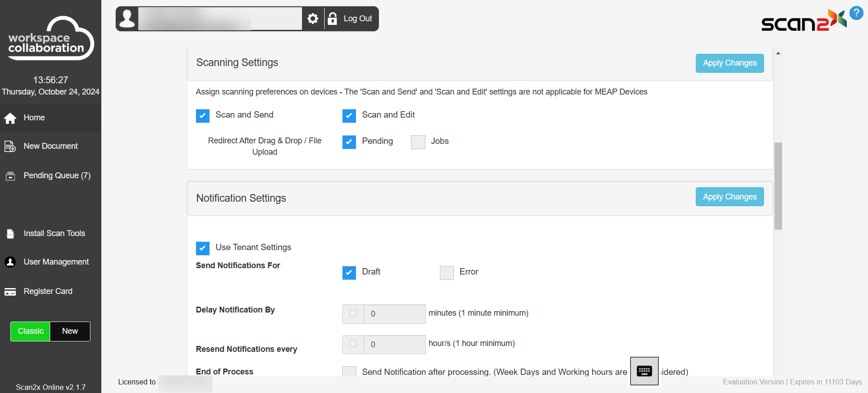The height and width of the screenshot is (393, 868).
Task: Apply Changes for Scanning Settings
Action: pos(729,63)
